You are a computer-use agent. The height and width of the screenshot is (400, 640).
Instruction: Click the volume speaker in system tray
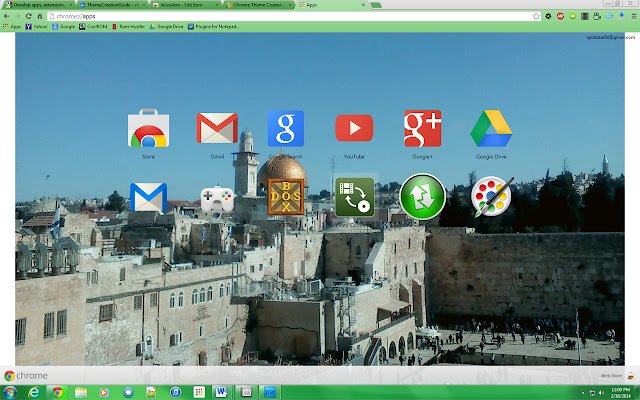point(602,393)
